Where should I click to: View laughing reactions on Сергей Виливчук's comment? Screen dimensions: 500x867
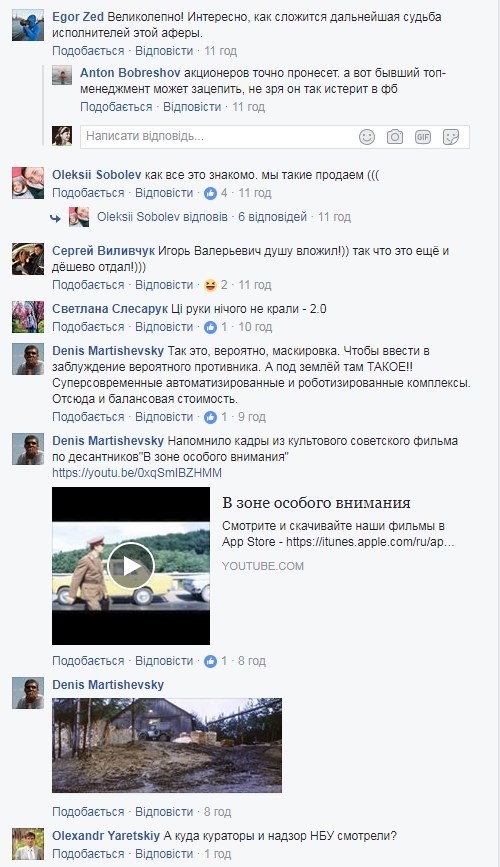pos(216,285)
